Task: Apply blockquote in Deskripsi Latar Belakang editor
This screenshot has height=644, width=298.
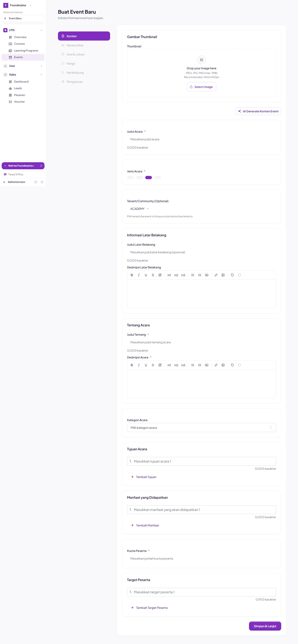Action: tap(207, 275)
